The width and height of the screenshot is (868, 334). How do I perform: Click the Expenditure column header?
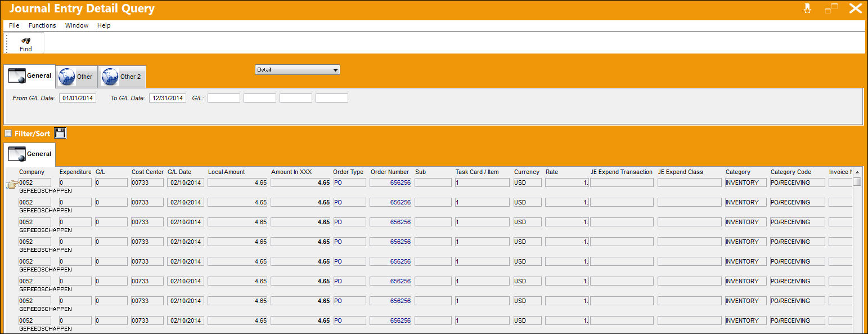[75, 172]
